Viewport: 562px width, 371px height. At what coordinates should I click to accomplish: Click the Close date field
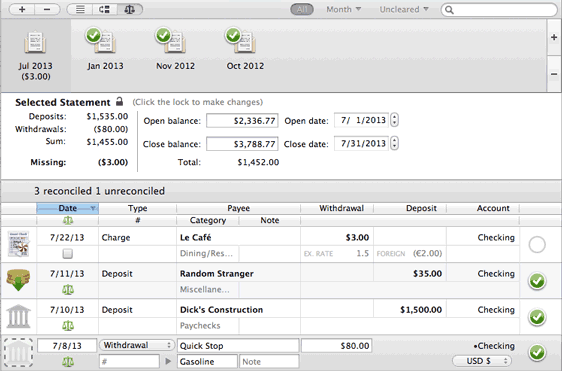coord(361,143)
